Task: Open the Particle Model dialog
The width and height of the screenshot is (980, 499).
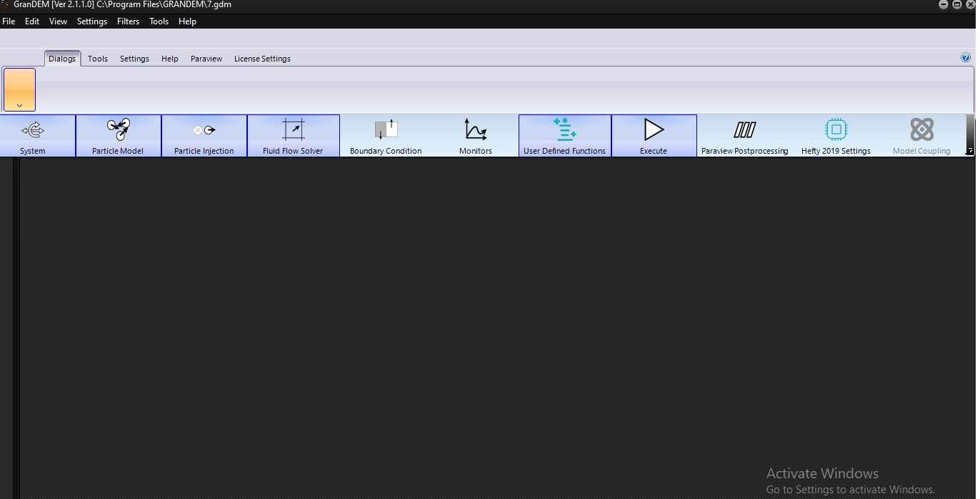Action: pyautogui.click(x=118, y=136)
